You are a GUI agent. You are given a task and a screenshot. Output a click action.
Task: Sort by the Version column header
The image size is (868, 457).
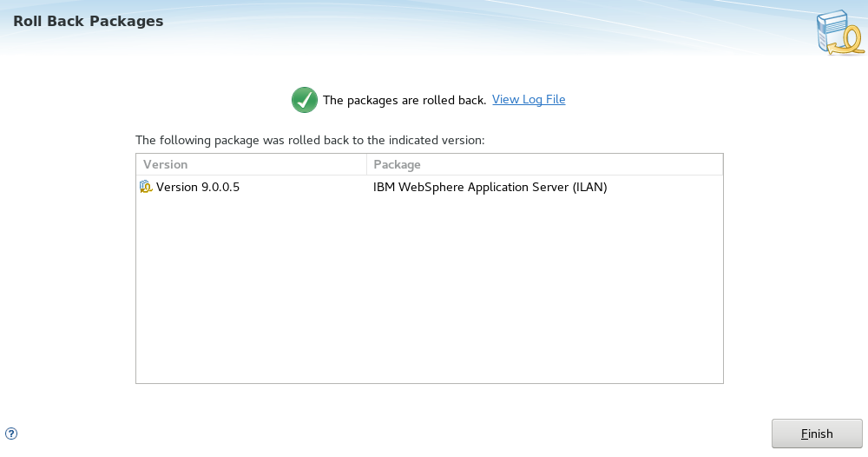pyautogui.click(x=252, y=164)
